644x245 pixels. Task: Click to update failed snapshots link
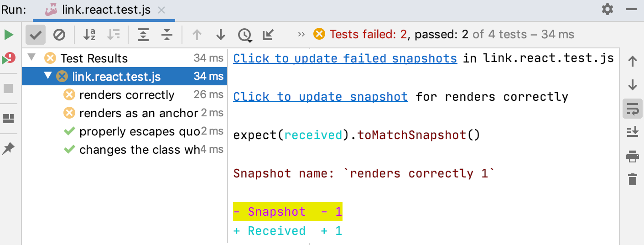[345, 58]
